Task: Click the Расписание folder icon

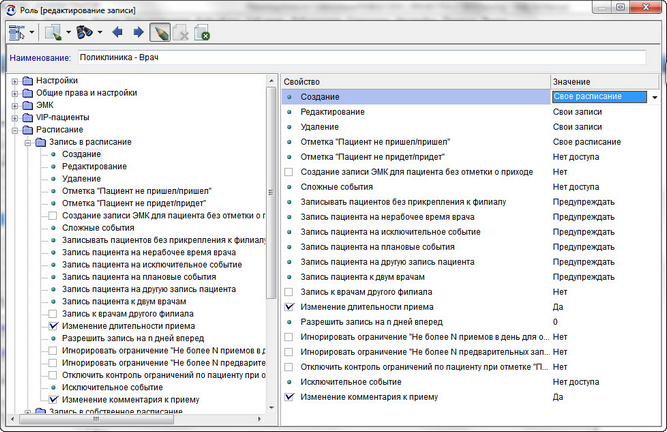Action: click(28, 130)
